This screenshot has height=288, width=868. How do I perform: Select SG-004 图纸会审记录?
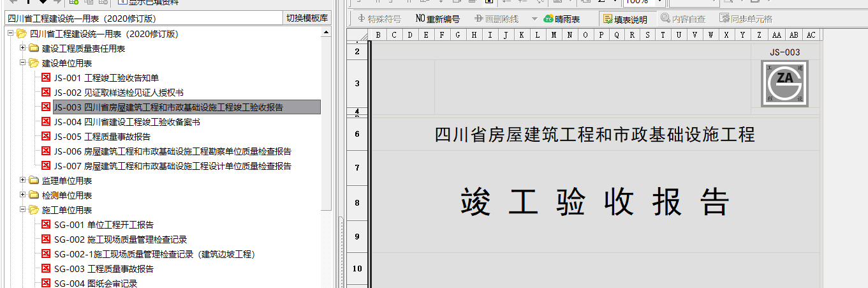(96, 284)
